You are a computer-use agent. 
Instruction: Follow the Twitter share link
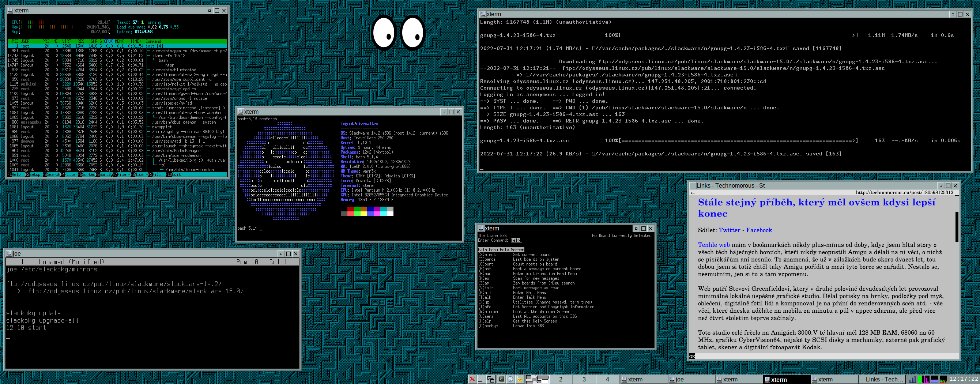tap(729, 230)
